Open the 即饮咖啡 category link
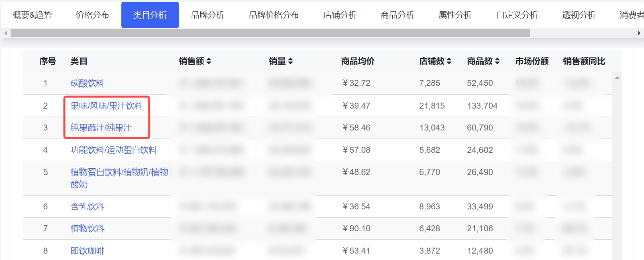 [88, 250]
